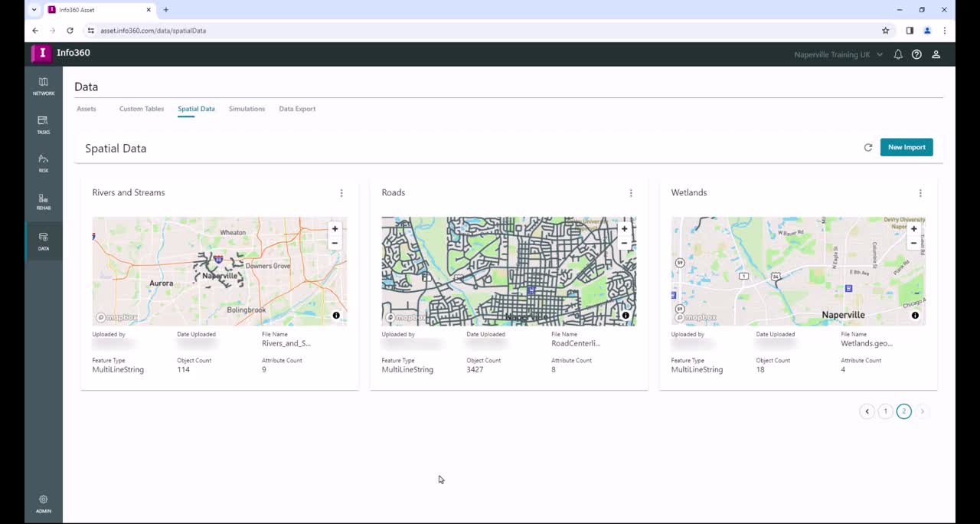Show map info on Rivers and Streams map
Screen dimensions: 980x524
[x=336, y=316]
